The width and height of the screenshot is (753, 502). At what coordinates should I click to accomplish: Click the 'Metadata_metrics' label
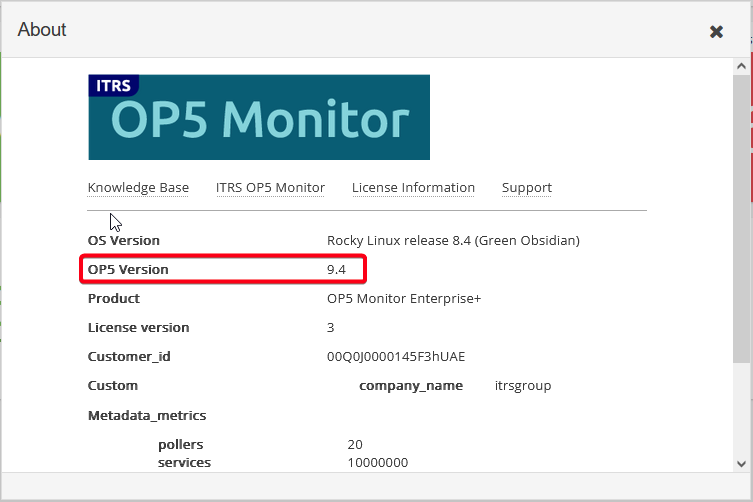point(147,416)
